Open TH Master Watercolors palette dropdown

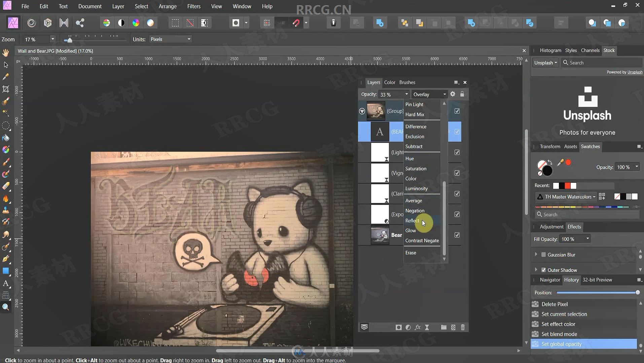(x=566, y=197)
